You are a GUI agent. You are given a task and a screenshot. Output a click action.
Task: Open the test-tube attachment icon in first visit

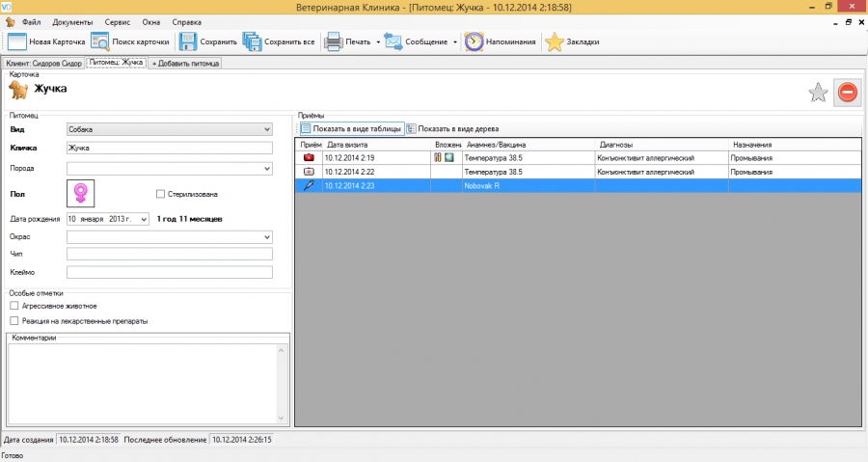[437, 157]
